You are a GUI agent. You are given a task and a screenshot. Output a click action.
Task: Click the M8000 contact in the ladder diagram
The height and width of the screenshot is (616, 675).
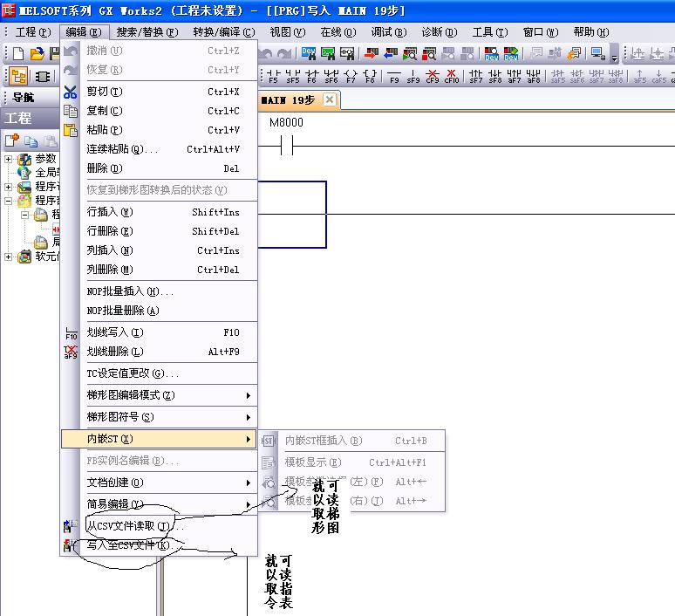coord(286,146)
